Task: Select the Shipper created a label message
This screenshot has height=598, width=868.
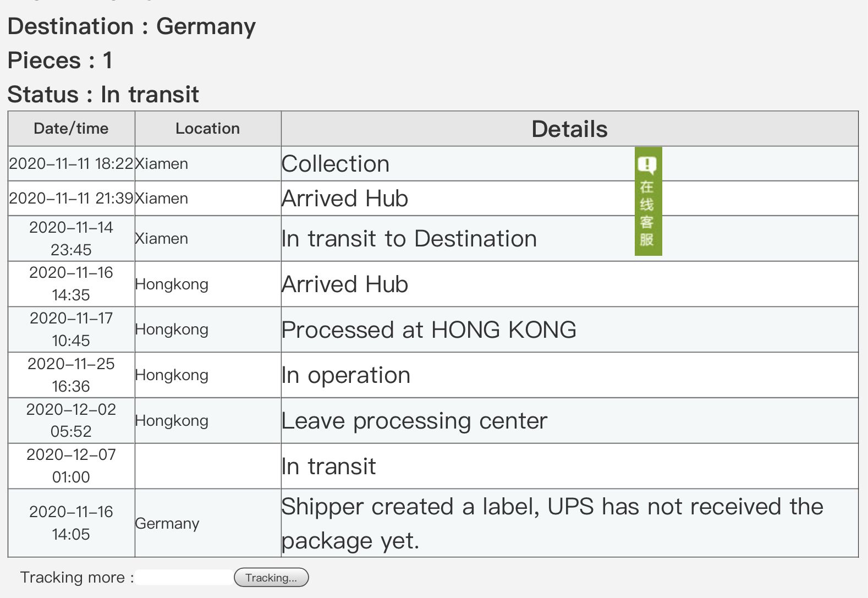Action: coord(552,523)
